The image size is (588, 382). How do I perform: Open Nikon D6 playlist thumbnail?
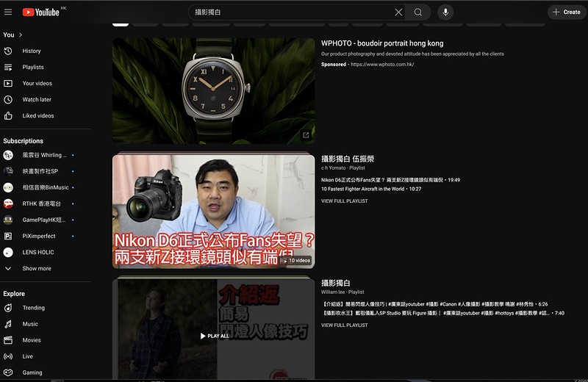pyautogui.click(x=213, y=211)
